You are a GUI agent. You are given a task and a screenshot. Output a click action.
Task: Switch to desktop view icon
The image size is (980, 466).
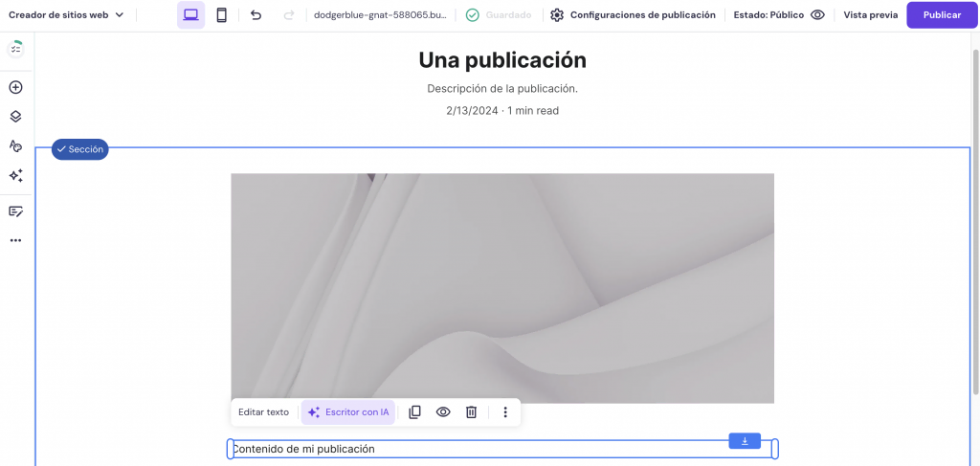coord(190,15)
